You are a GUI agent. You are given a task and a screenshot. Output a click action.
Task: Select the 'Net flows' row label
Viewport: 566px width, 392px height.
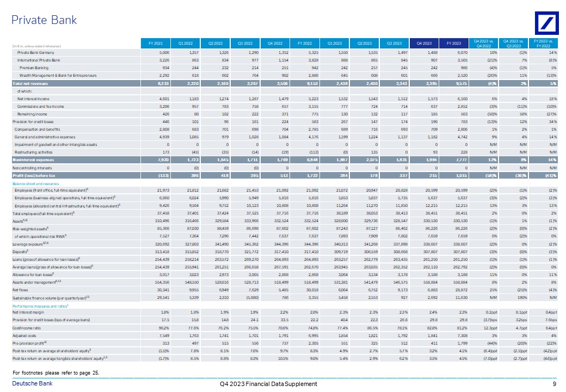click(x=20, y=290)
